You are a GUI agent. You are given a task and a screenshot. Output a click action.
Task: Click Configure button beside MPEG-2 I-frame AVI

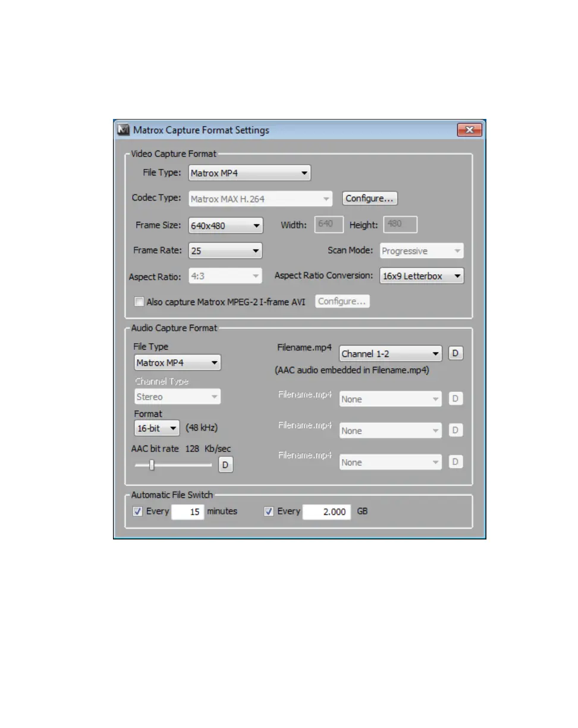(342, 301)
